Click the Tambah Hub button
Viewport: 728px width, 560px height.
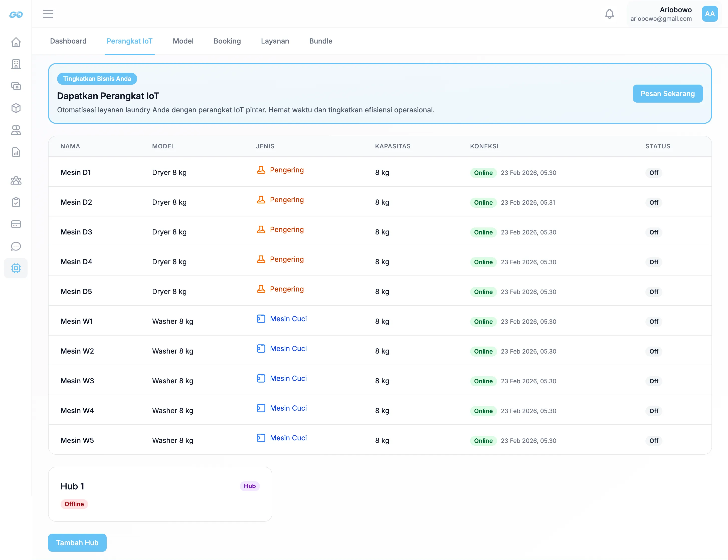coord(77,543)
